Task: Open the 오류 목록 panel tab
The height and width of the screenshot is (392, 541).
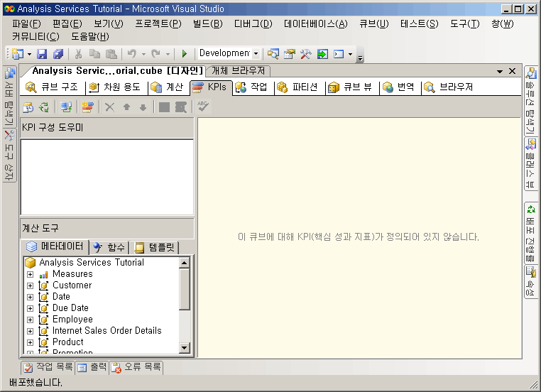Action: tap(136, 367)
